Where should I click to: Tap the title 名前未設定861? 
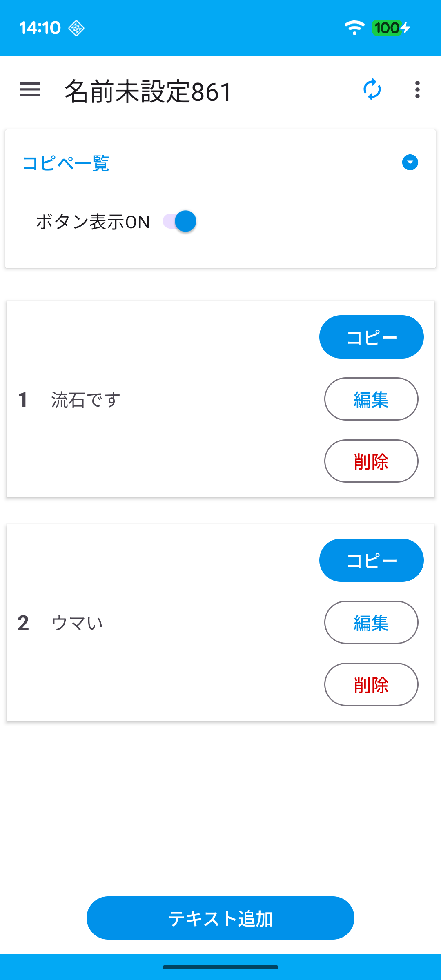(x=148, y=91)
